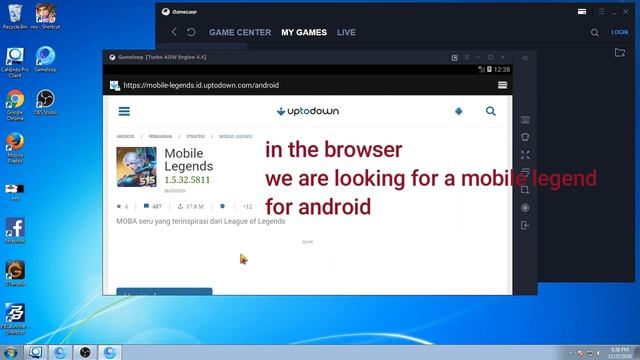Viewport: 640px width, 360px height.
Task: Click the emulator screenshot crop icon
Action: point(525,190)
